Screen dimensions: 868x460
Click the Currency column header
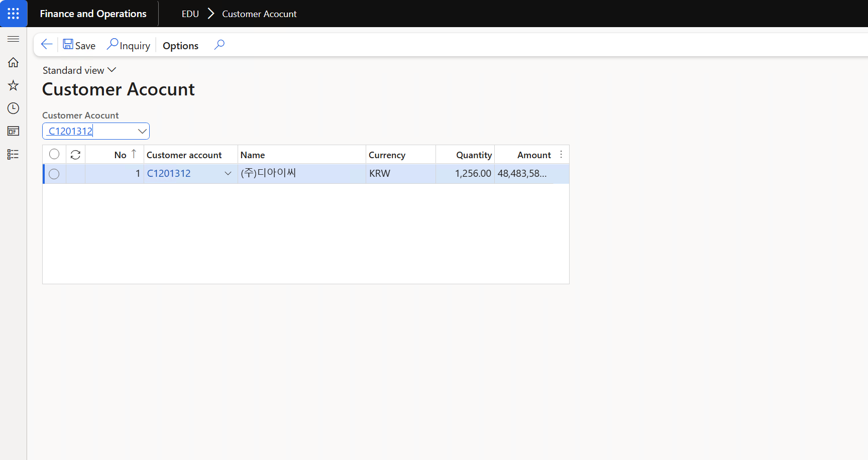400,155
